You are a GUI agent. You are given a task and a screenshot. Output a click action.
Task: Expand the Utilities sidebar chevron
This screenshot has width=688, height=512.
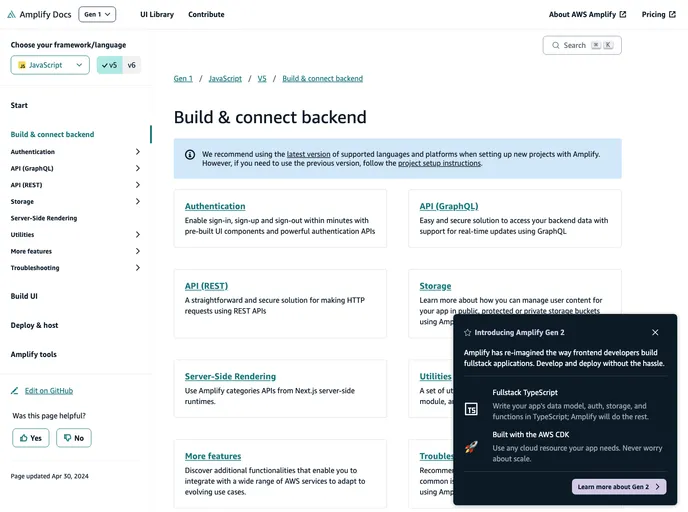[x=138, y=235]
